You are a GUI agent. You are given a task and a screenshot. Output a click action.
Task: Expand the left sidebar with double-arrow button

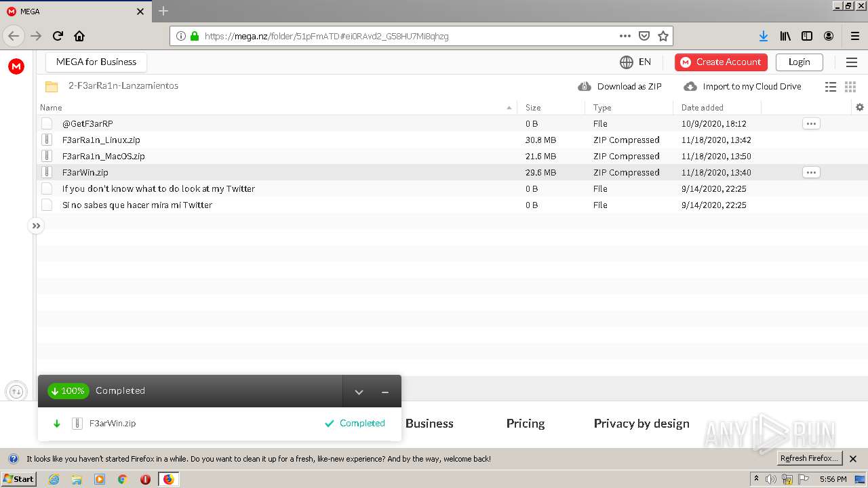(36, 226)
